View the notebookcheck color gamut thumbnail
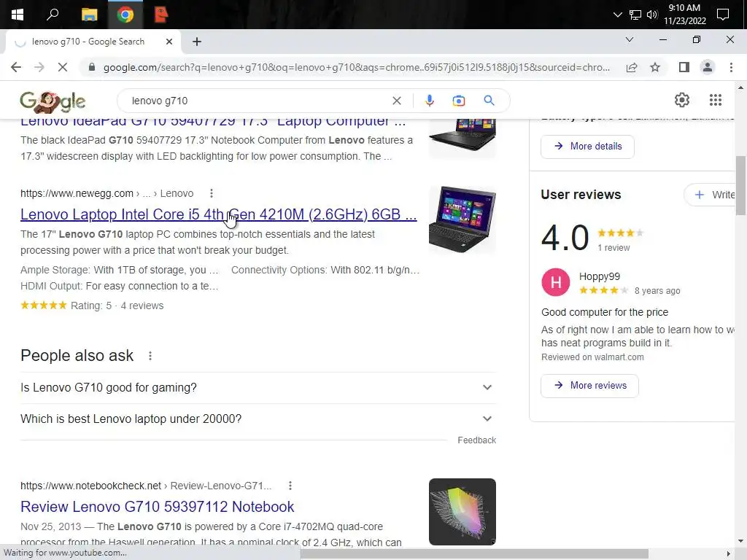This screenshot has width=747, height=560. tap(462, 512)
